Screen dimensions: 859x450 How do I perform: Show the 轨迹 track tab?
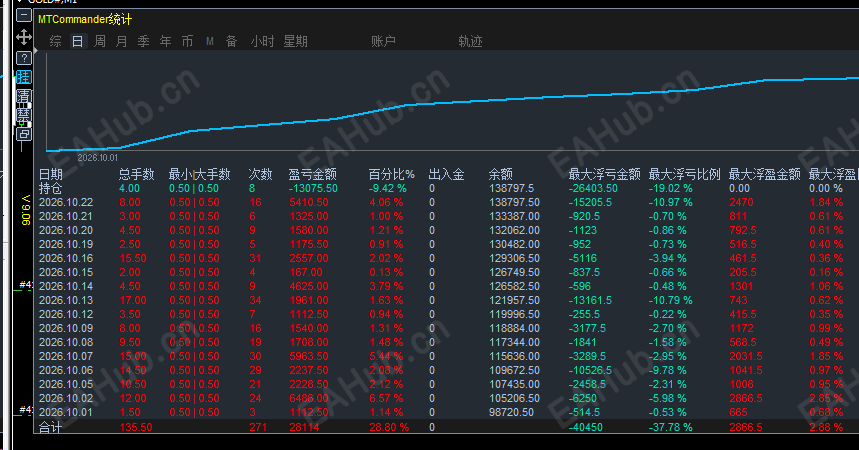click(470, 41)
